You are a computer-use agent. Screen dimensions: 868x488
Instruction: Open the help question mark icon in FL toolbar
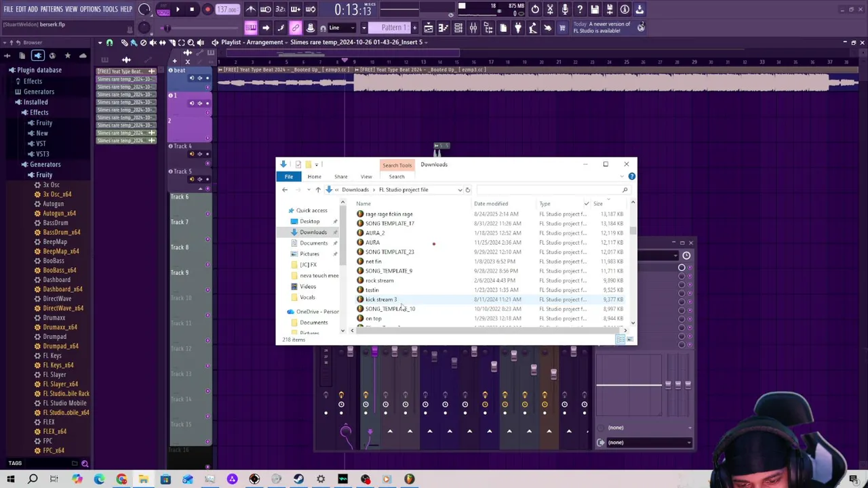click(580, 9)
